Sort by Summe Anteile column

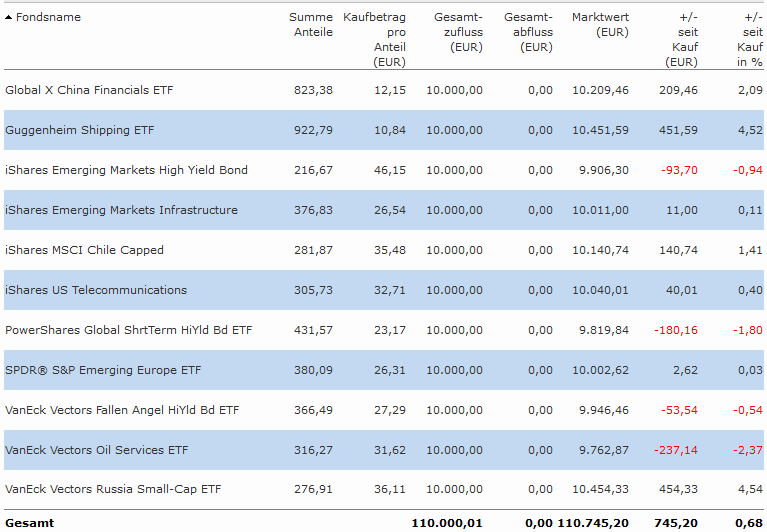[311, 25]
